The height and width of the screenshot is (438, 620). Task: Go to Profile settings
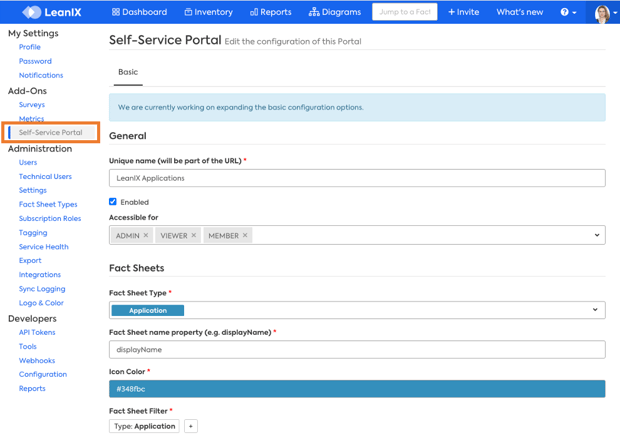click(30, 47)
